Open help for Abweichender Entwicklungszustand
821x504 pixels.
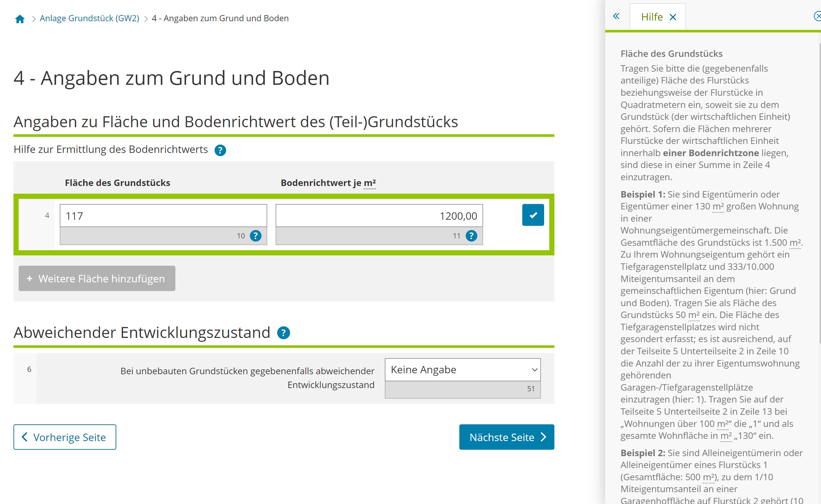(283, 332)
